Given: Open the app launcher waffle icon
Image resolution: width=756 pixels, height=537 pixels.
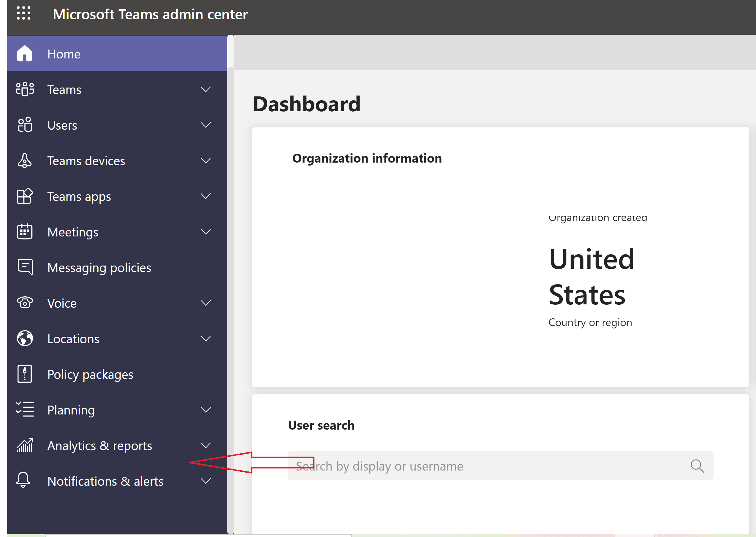Looking at the screenshot, I should tap(23, 13).
